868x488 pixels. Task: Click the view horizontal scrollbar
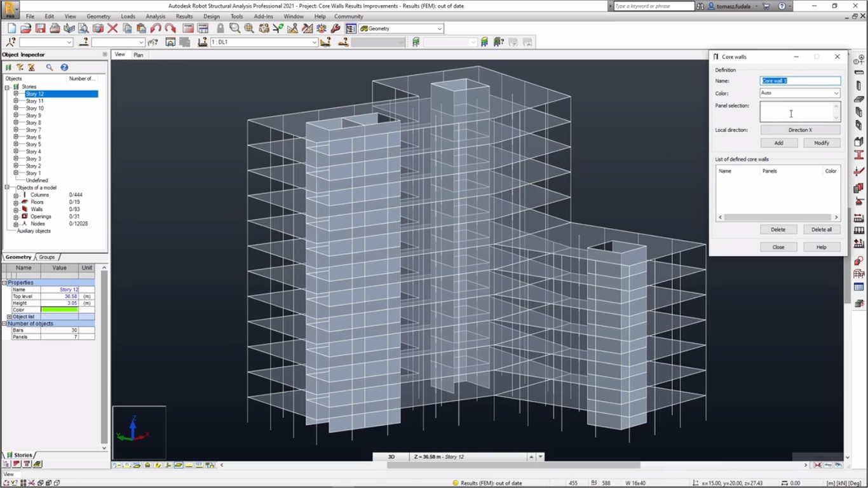513,465
